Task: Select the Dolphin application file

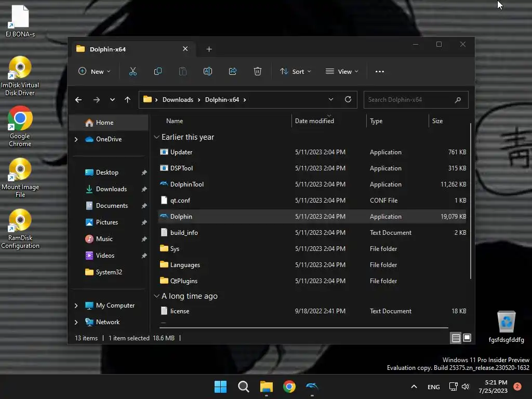Action: pyautogui.click(x=312, y=217)
